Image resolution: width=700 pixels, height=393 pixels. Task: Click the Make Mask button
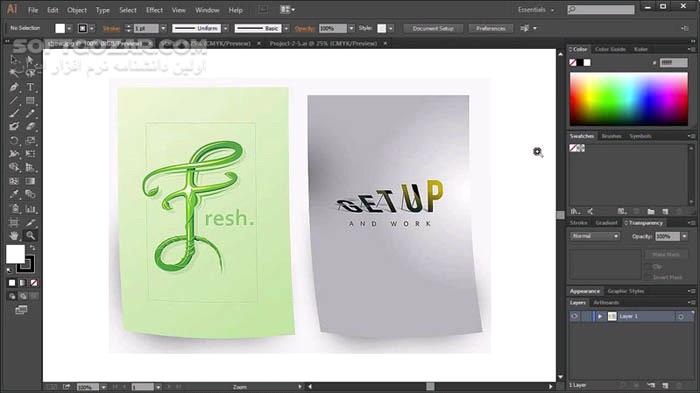[x=666, y=255]
